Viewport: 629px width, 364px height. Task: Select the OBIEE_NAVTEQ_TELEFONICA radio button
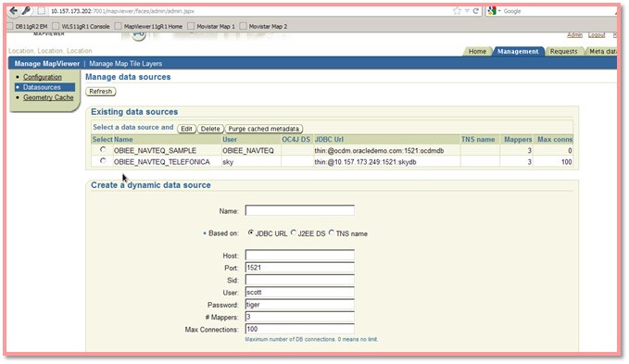103,161
